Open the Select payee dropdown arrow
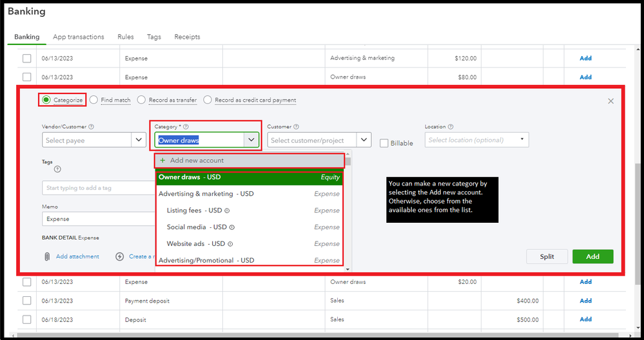The height and width of the screenshot is (340, 644). click(139, 140)
